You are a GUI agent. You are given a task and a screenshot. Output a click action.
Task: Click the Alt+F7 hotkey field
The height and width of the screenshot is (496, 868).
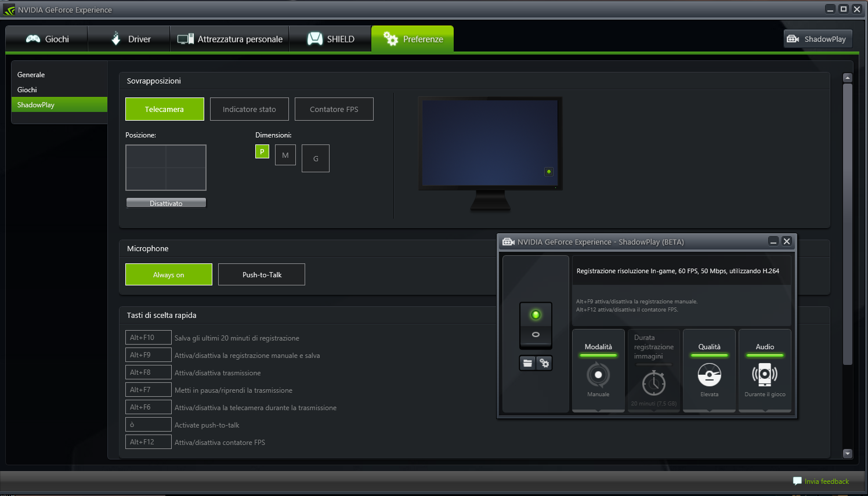(149, 390)
